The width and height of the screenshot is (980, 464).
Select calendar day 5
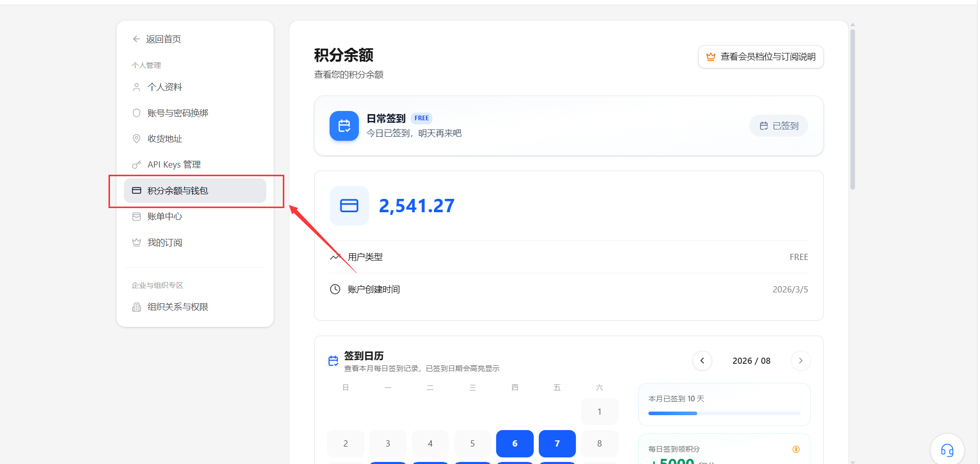(473, 443)
